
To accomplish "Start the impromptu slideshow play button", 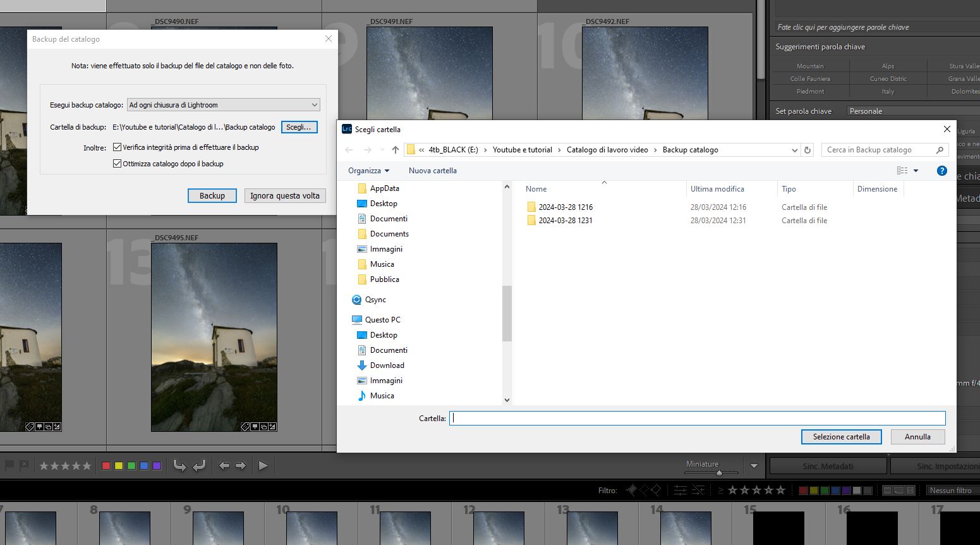I will tap(263, 466).
